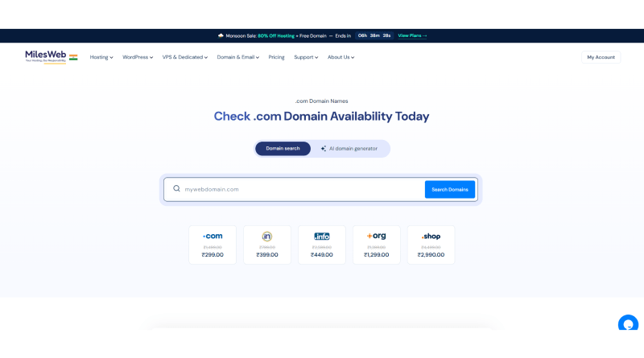Select the .in domain logo
Viewport: 644px width, 358px height.
pyautogui.click(x=267, y=237)
